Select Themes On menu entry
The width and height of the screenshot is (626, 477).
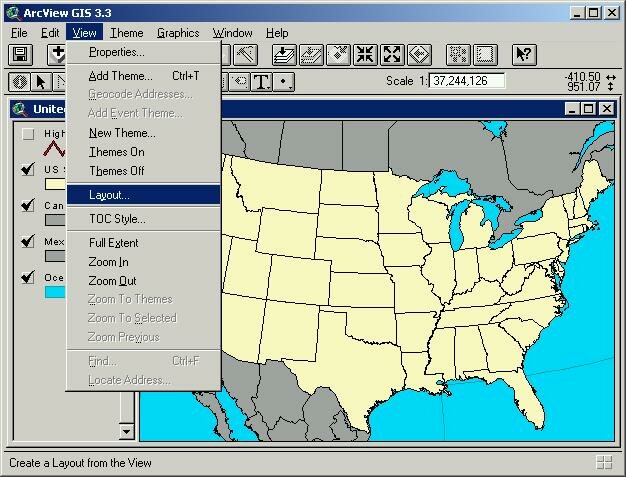pos(143,152)
